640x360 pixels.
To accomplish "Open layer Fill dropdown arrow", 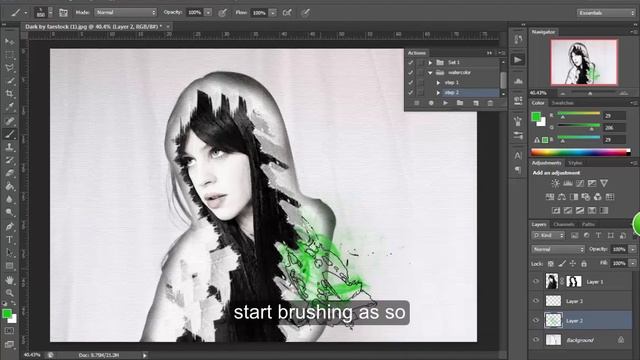I will pyautogui.click(x=633, y=263).
